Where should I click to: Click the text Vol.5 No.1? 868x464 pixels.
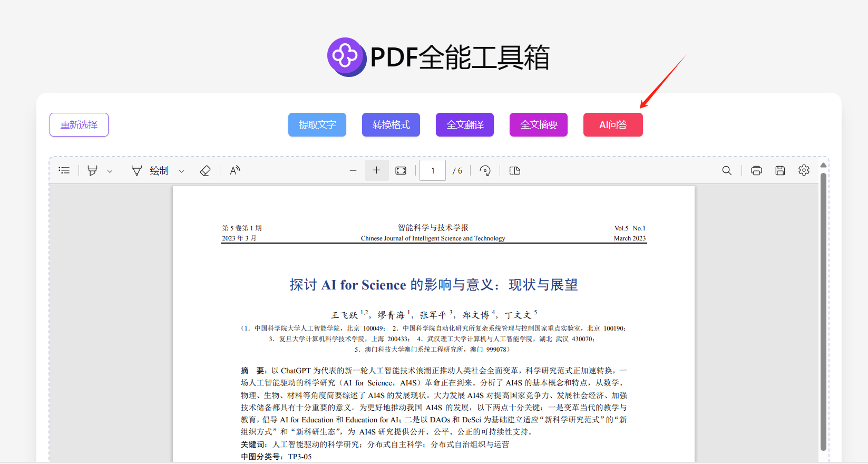pos(630,228)
